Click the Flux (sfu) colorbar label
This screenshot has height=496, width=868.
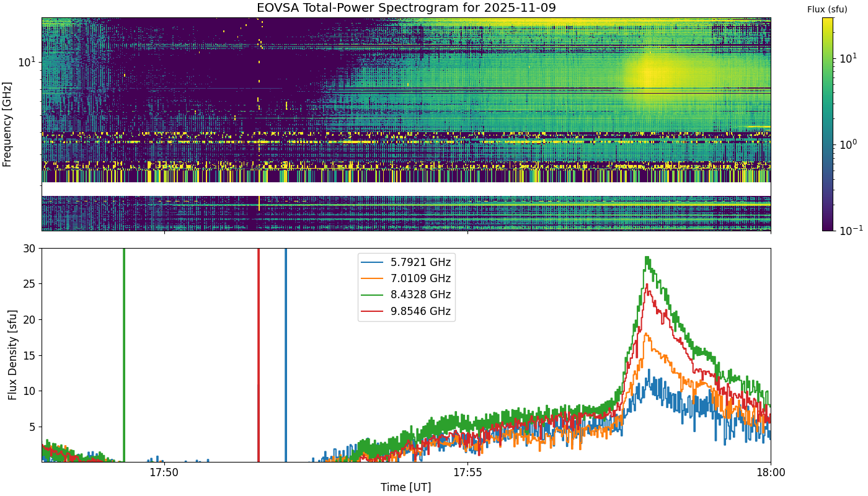[827, 9]
